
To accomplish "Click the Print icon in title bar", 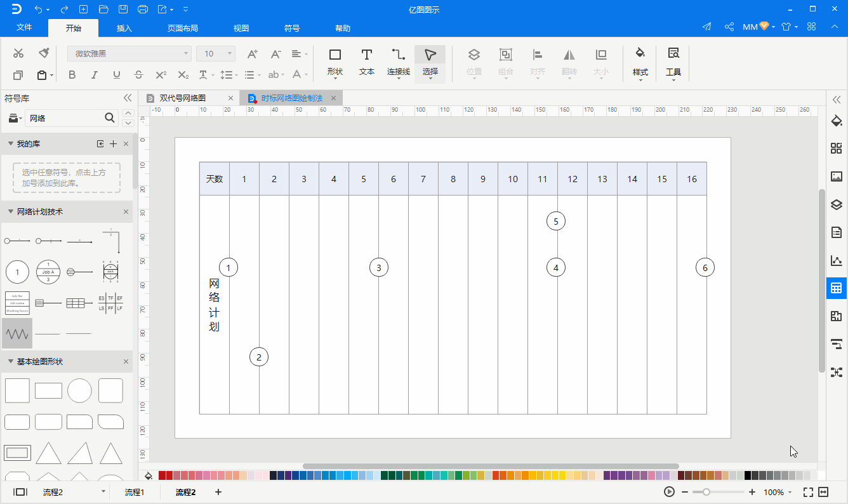I will 143,10.
